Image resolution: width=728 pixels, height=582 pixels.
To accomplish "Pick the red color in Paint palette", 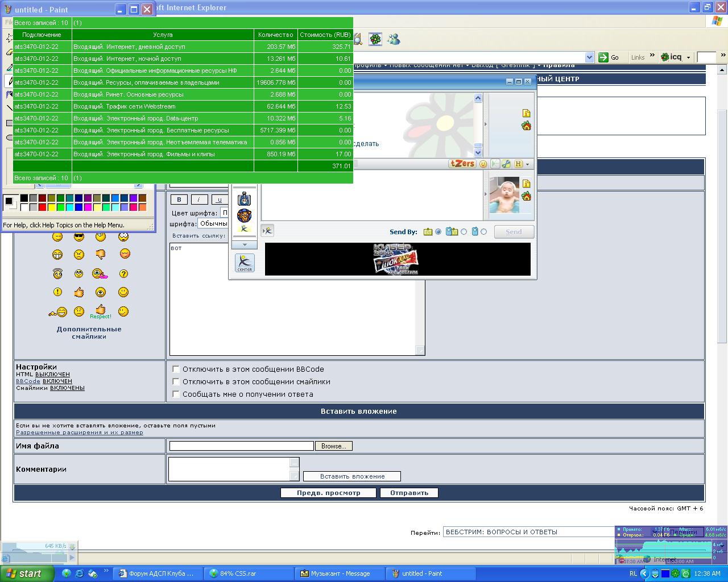I will pyautogui.click(x=42, y=207).
